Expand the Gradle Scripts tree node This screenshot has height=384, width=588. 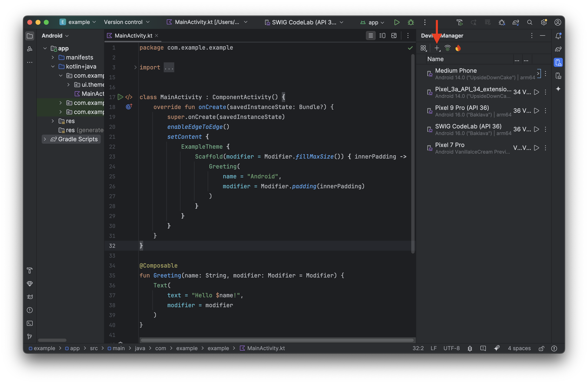coord(45,139)
